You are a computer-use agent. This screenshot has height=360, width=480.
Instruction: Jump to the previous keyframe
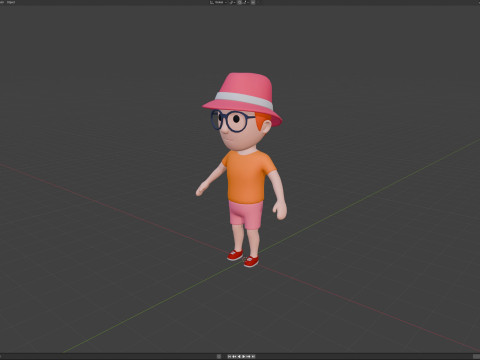pyautogui.click(x=234, y=357)
